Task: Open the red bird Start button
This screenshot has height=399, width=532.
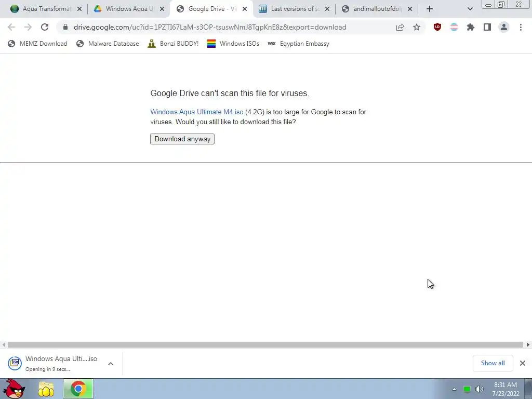Action: [14, 389]
